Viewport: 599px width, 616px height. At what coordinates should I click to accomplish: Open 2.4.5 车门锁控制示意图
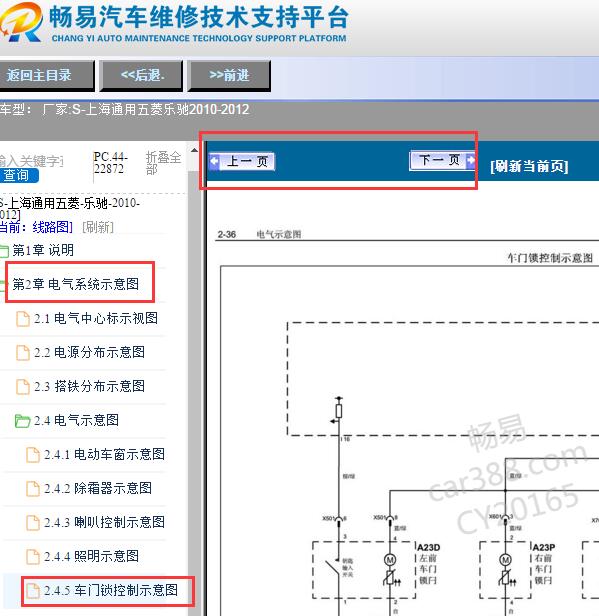(x=111, y=590)
